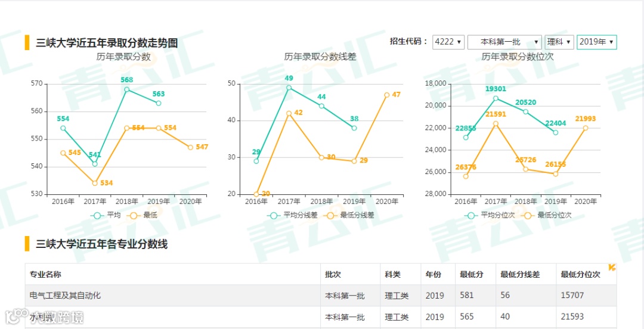Toggle the 最低分位次 legend item
Viewport: 644px width, 329px height.
click(x=546, y=215)
